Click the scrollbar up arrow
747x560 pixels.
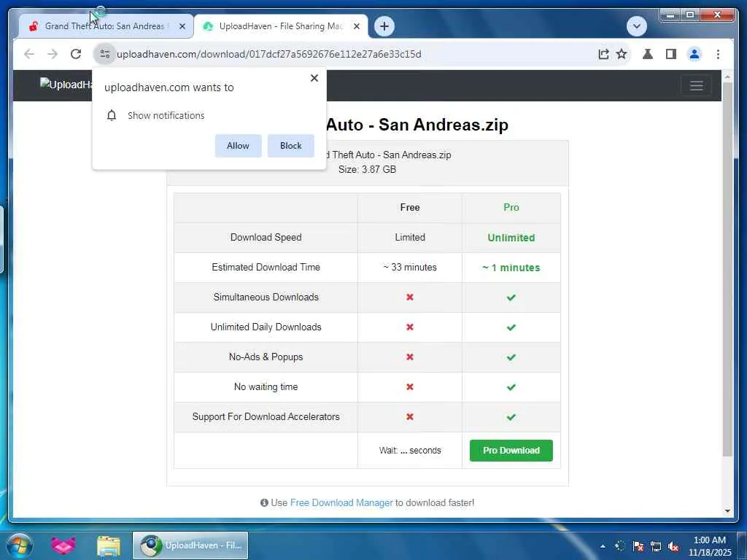click(727, 76)
